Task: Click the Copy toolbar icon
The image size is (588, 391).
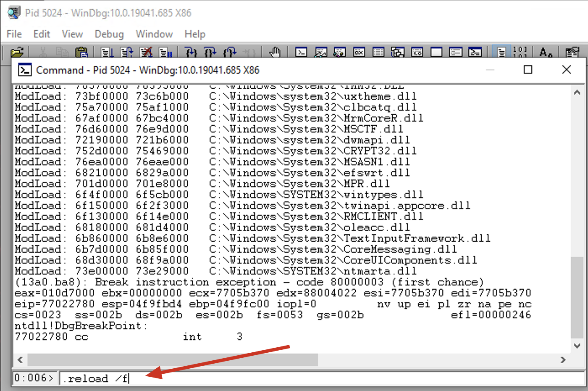Action: pyautogui.click(x=62, y=53)
